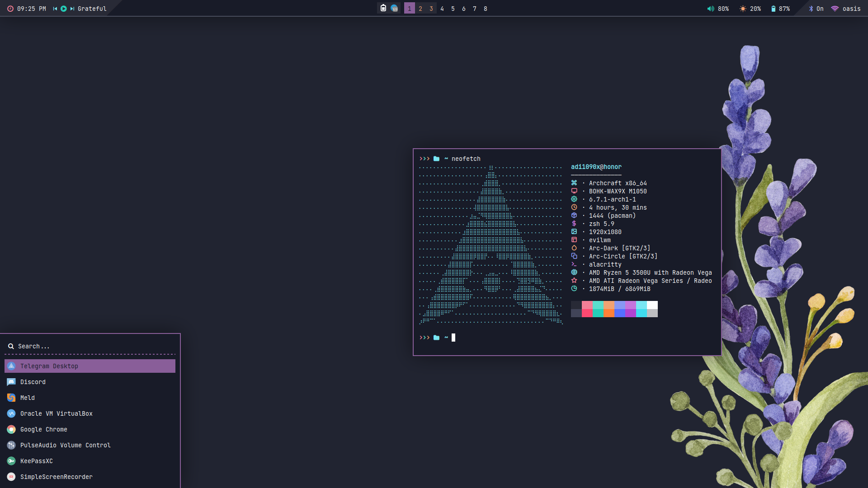Click the brightness 20% indicator
868x488 pixels.
[750, 9]
